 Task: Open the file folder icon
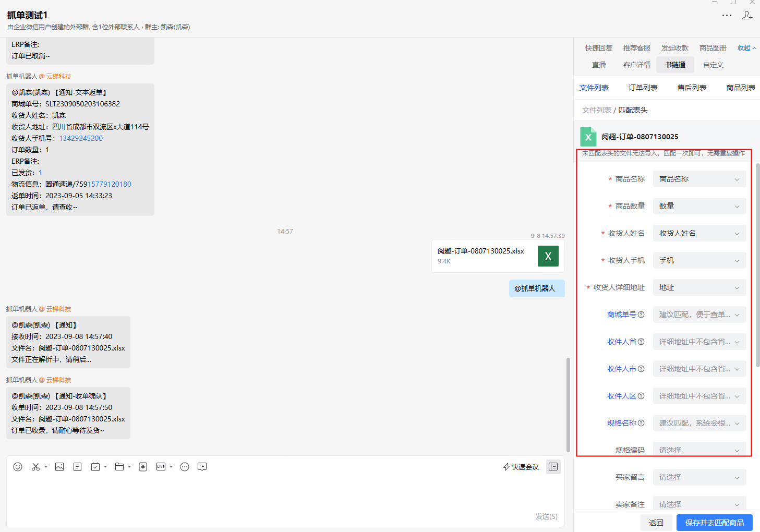click(119, 467)
